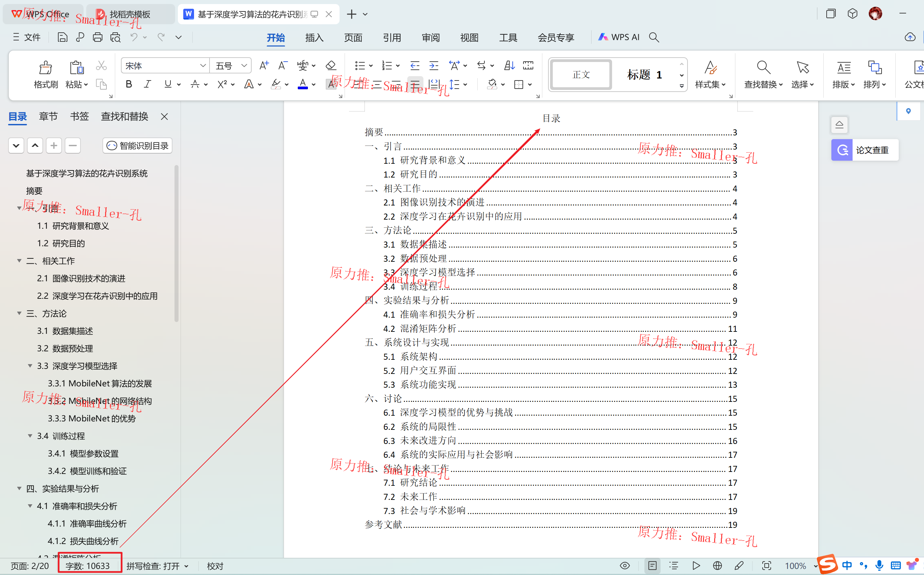
Task: Click the font color swatch button
Action: pos(303,85)
